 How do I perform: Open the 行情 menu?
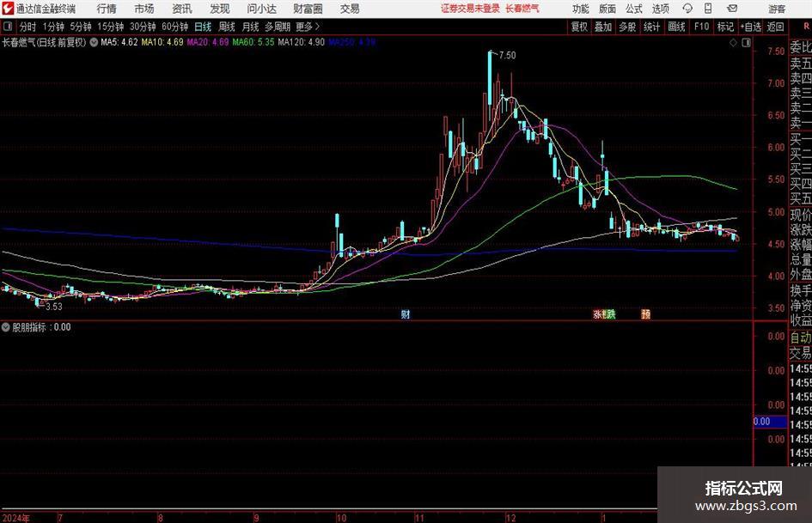coord(107,9)
